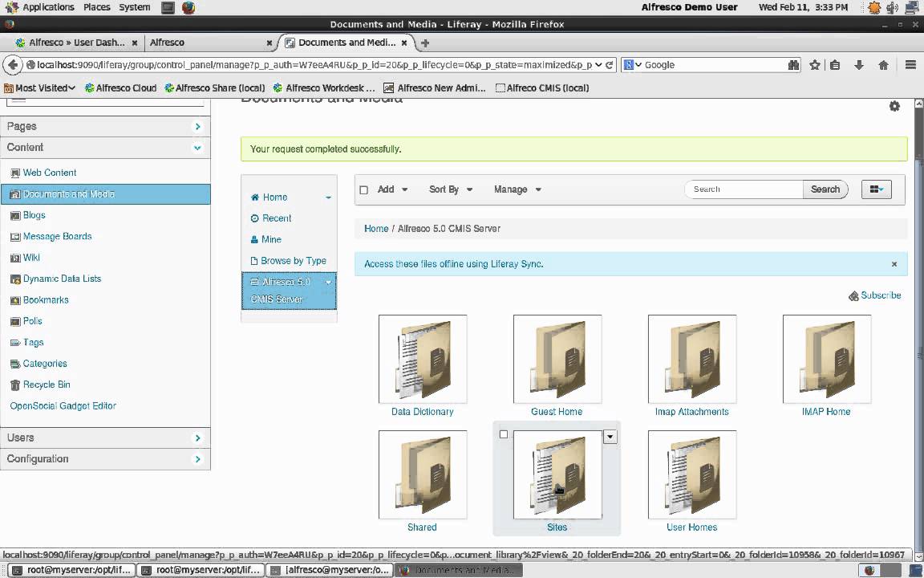
Task: Open Alfresco 5.0 CMIS Server arrow menu
Action: [x=328, y=283]
